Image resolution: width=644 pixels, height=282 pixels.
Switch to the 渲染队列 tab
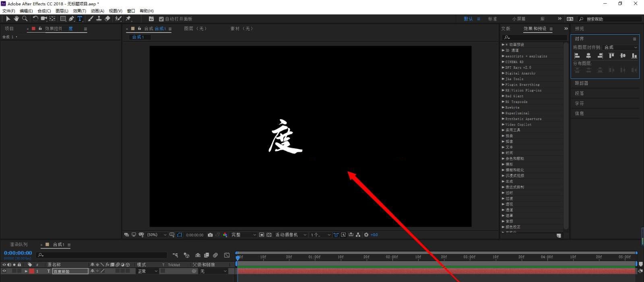(19, 245)
